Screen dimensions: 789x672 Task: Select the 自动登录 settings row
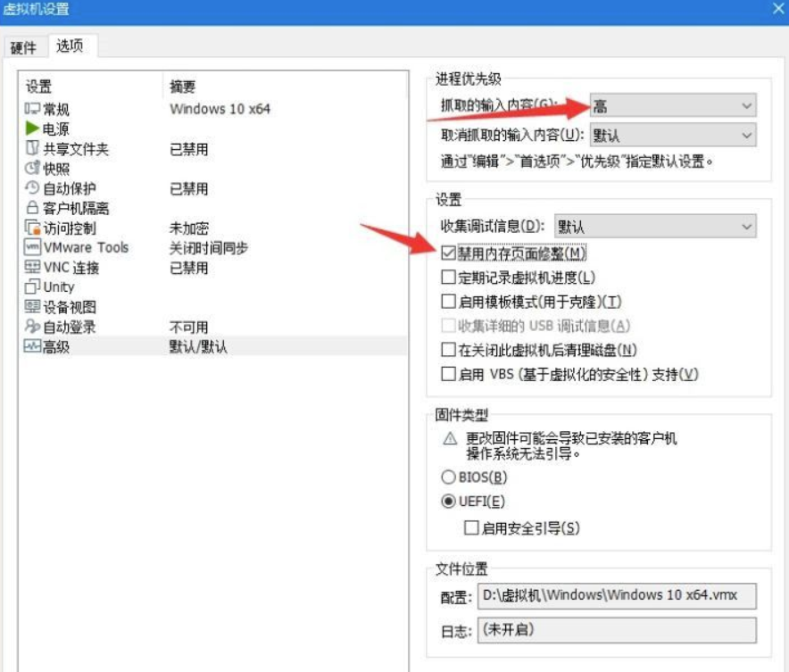point(214,327)
